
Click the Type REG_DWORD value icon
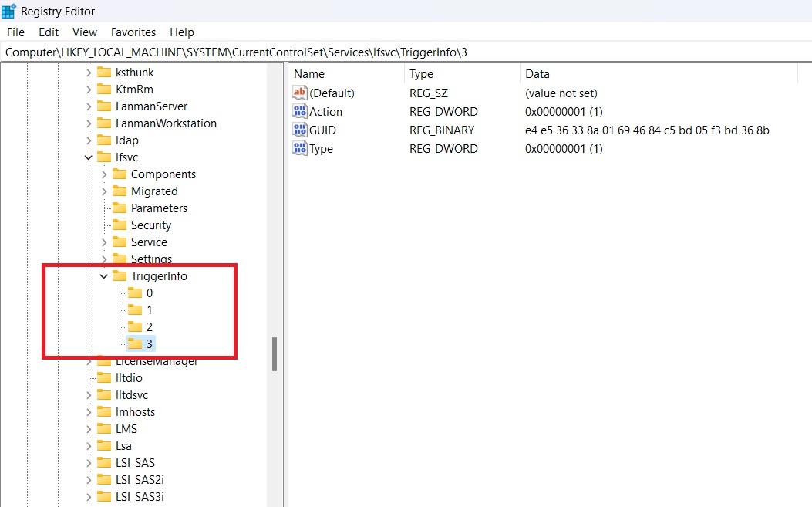(300, 148)
